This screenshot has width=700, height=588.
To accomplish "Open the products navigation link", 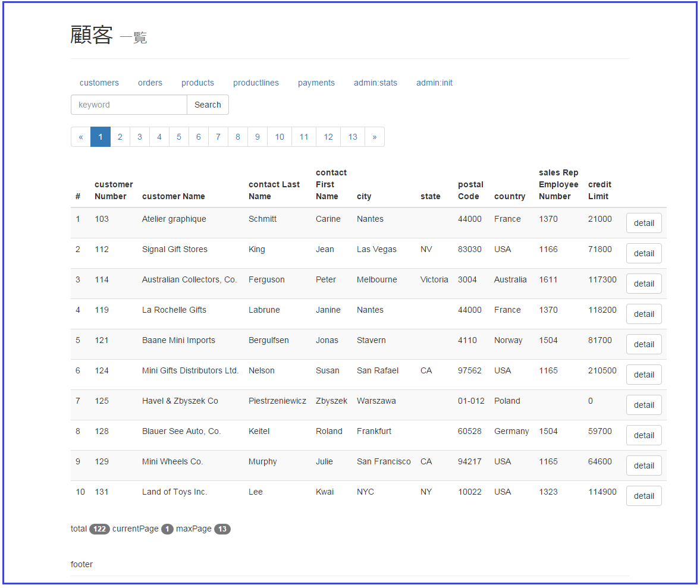I will coord(197,83).
